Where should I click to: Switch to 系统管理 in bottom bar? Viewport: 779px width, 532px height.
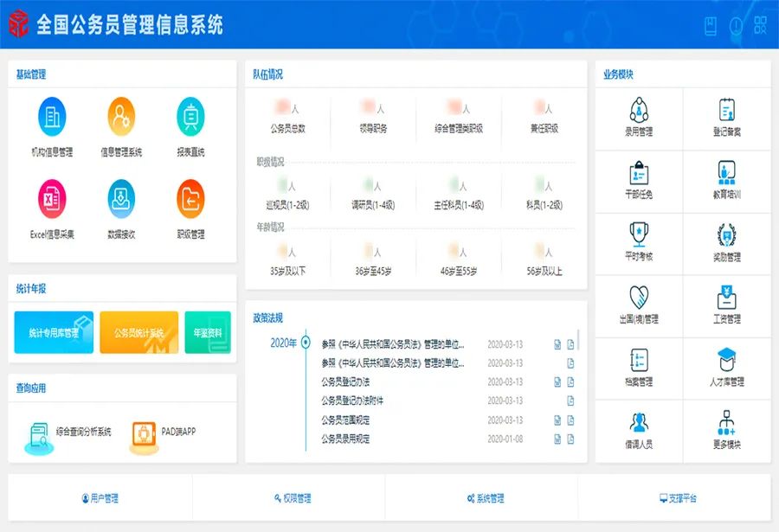485,498
